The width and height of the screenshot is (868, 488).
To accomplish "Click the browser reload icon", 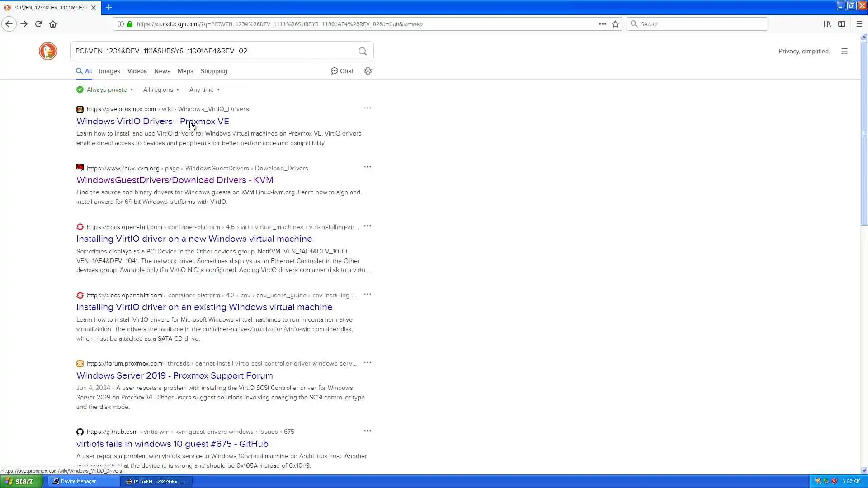I will (x=38, y=24).
